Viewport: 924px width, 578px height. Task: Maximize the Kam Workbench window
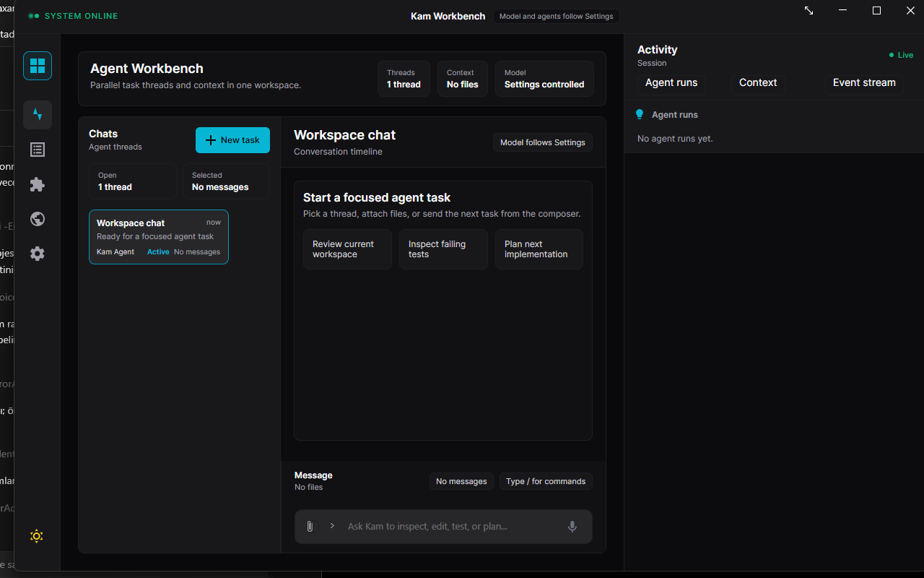(x=876, y=11)
